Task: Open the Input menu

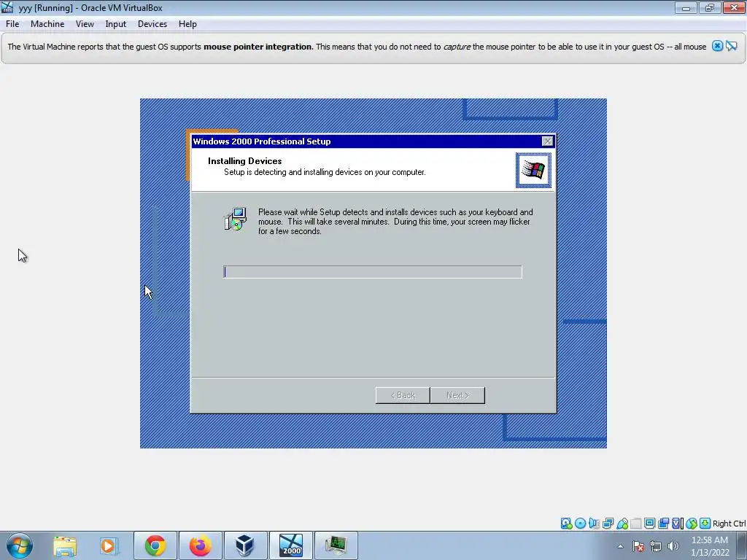Action: pos(116,24)
